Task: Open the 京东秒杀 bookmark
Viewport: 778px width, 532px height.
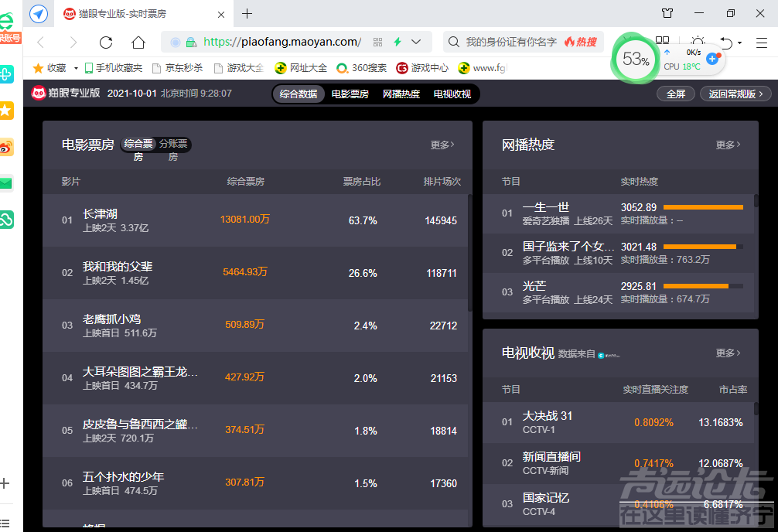Action: coord(177,68)
